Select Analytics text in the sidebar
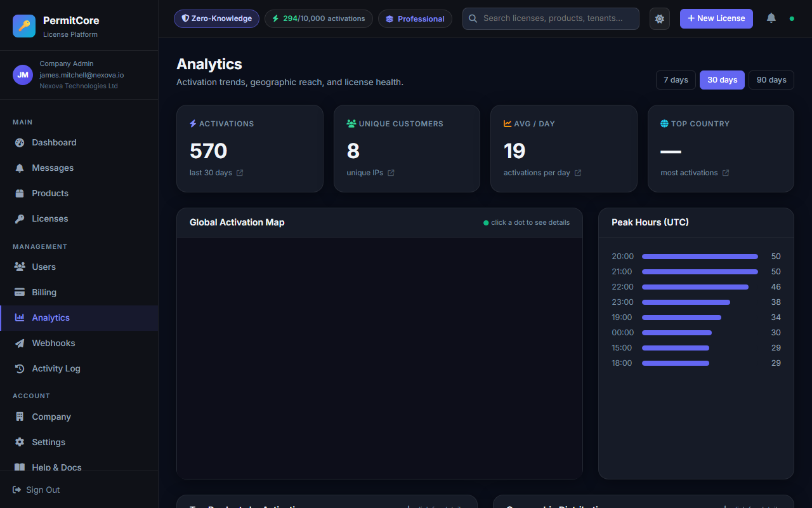The image size is (812, 508). 51,317
